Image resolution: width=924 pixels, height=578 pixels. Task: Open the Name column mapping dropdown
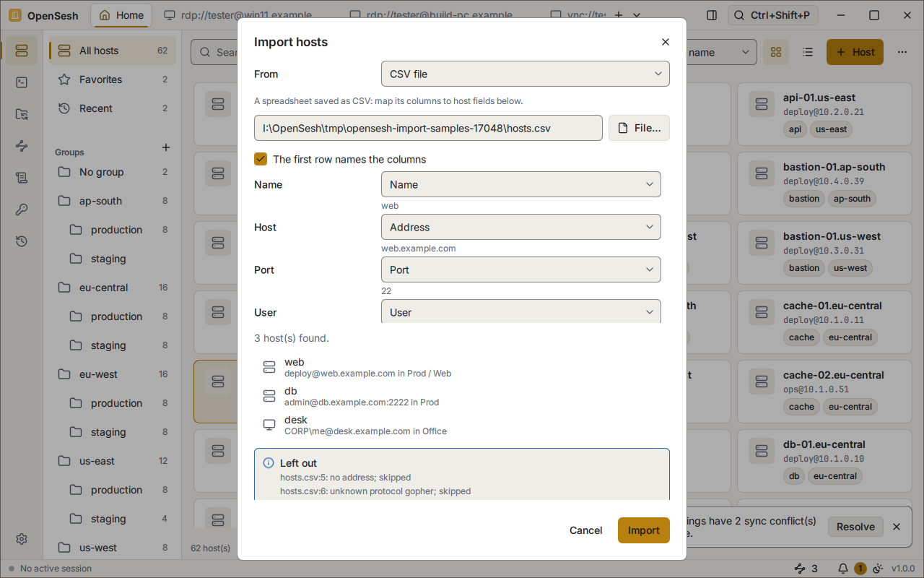[x=521, y=184]
